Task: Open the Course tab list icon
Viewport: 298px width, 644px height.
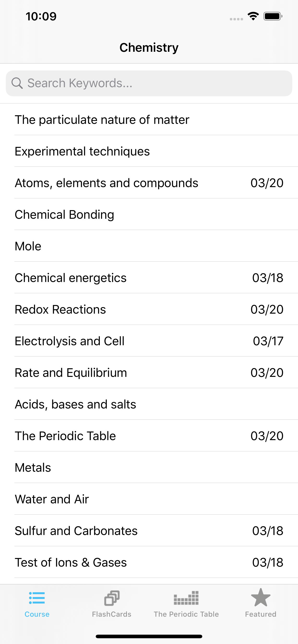Action: click(37, 598)
